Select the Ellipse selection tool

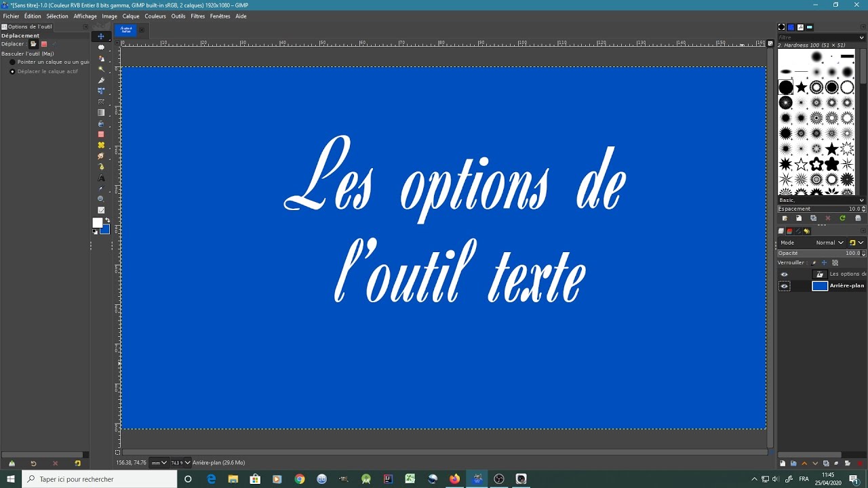[x=101, y=47]
